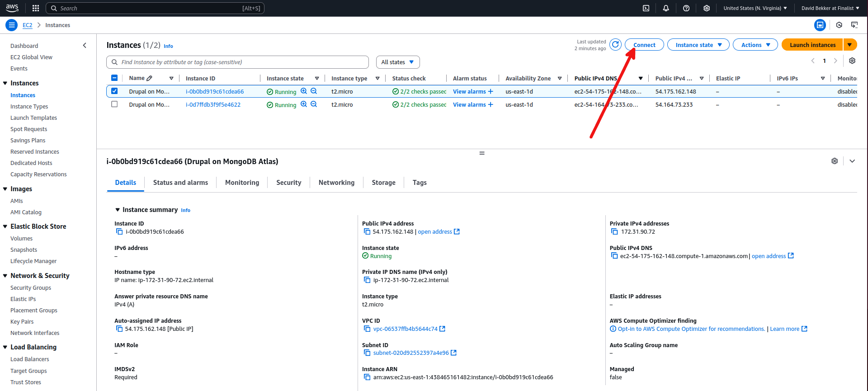This screenshot has width=868, height=391.
Task: Open the EC2 breadcrumb link
Action: pyautogui.click(x=28, y=25)
